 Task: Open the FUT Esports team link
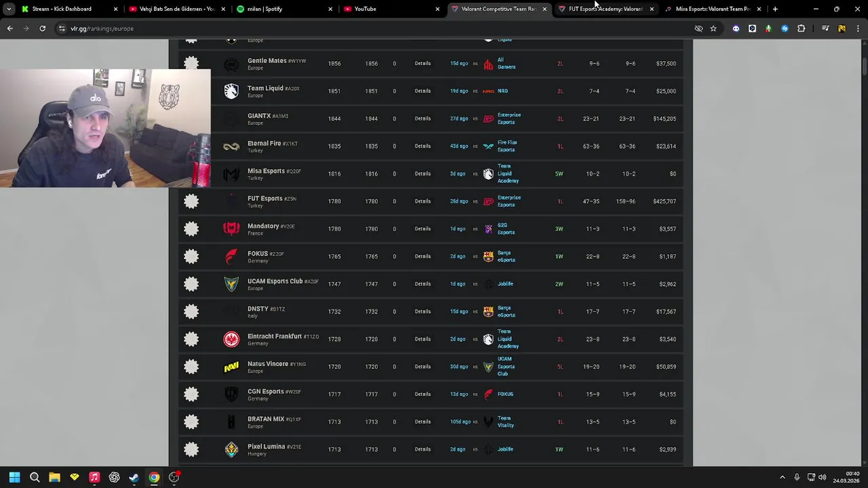(264, 199)
